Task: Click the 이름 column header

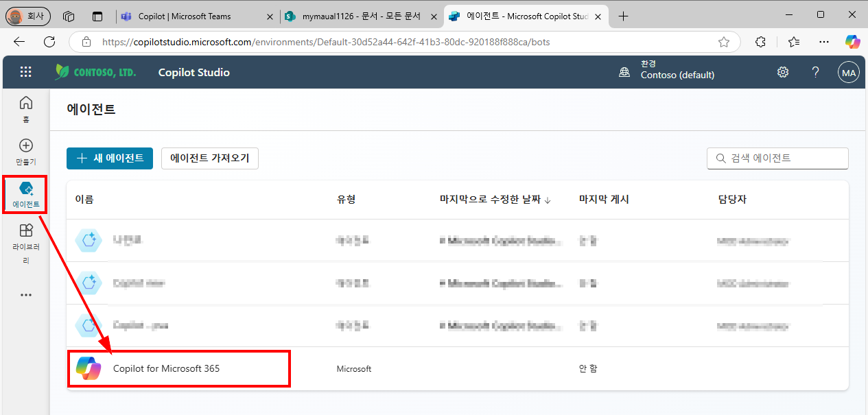Action: [x=84, y=200]
